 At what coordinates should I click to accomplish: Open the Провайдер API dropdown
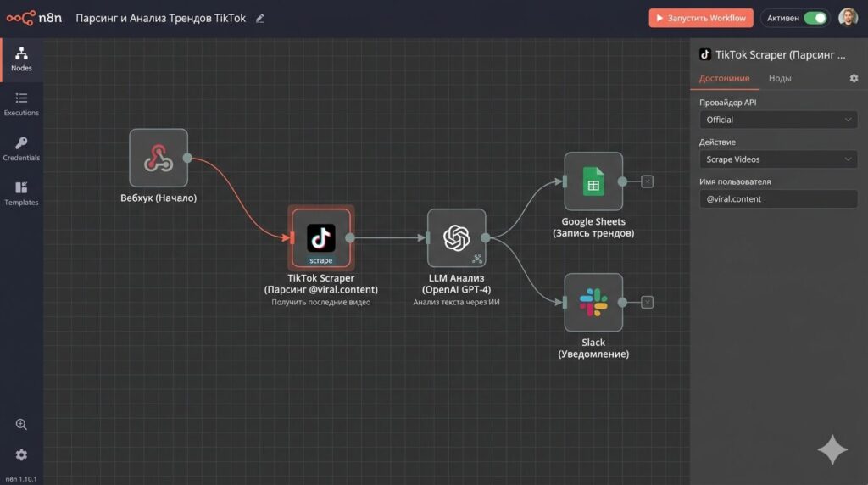point(778,120)
